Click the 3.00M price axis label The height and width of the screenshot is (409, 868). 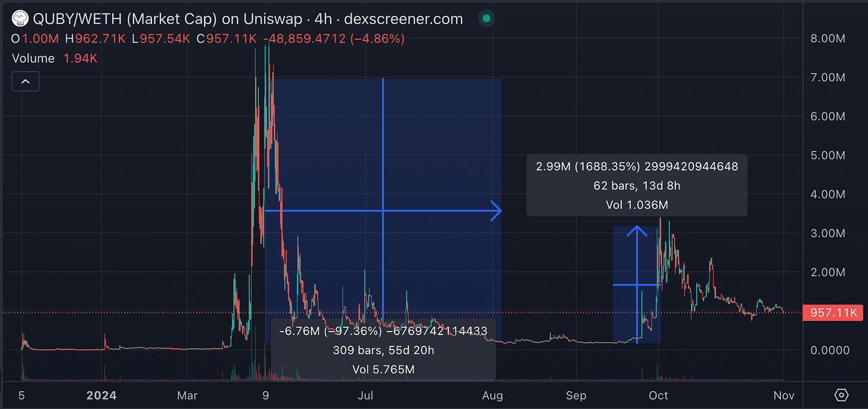tap(827, 233)
